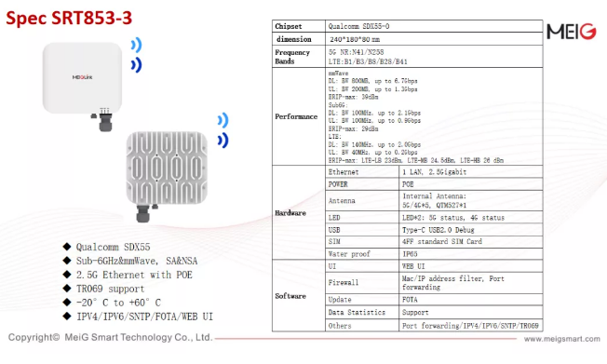Click the Water proof IP65 value cell
The image size is (607, 364).
tap(471, 254)
